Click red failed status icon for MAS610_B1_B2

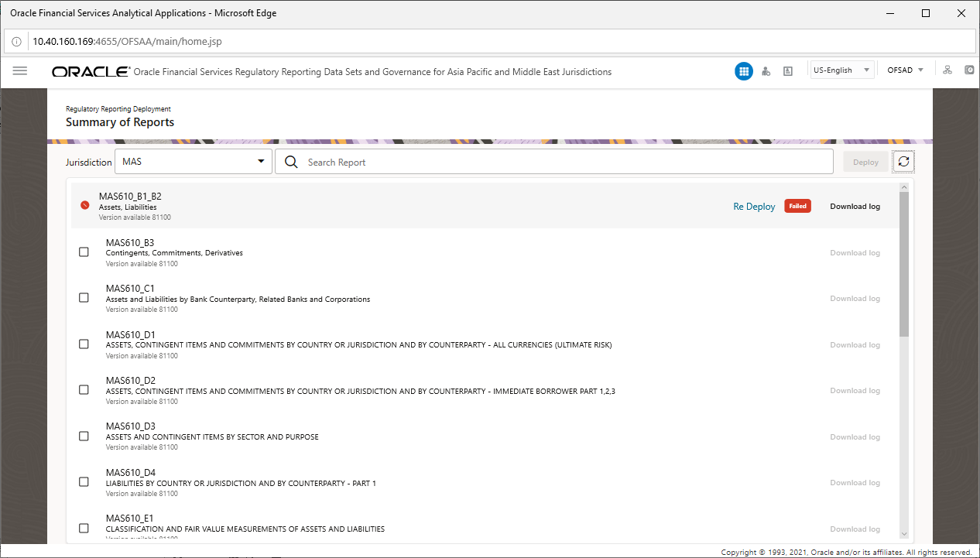point(85,206)
